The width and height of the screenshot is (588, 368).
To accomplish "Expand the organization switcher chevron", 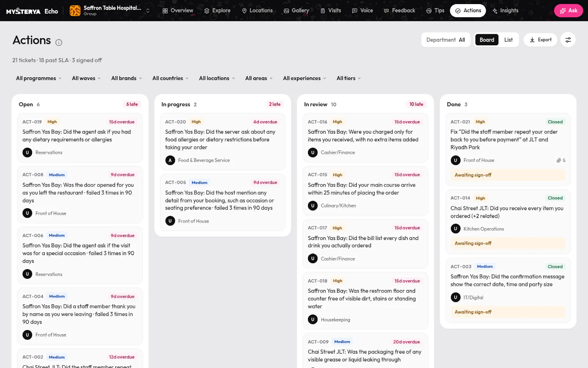I will (148, 11).
